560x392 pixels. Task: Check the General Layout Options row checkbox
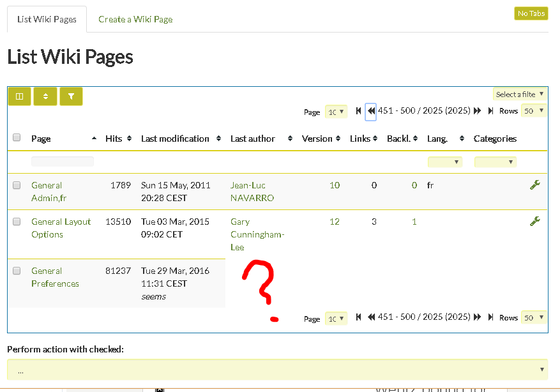[17, 222]
